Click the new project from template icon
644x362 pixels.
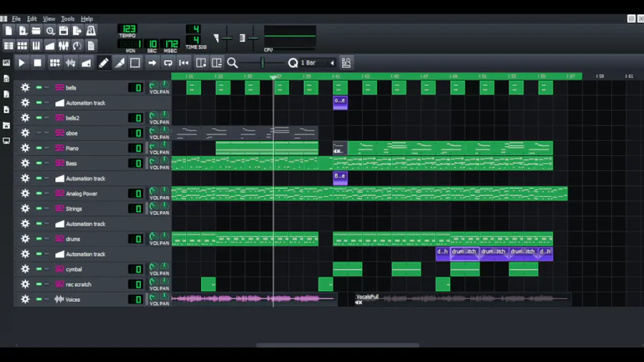coord(23,31)
